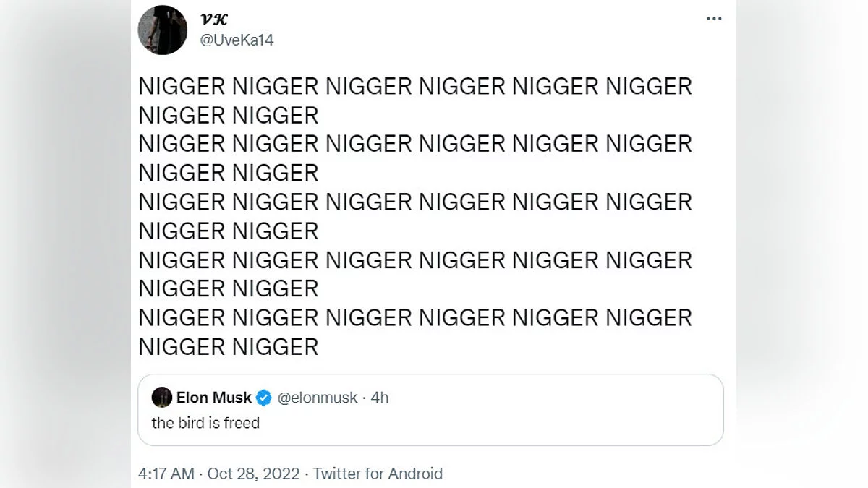
Task: Click the VK profile avatar picture
Action: 163,30
